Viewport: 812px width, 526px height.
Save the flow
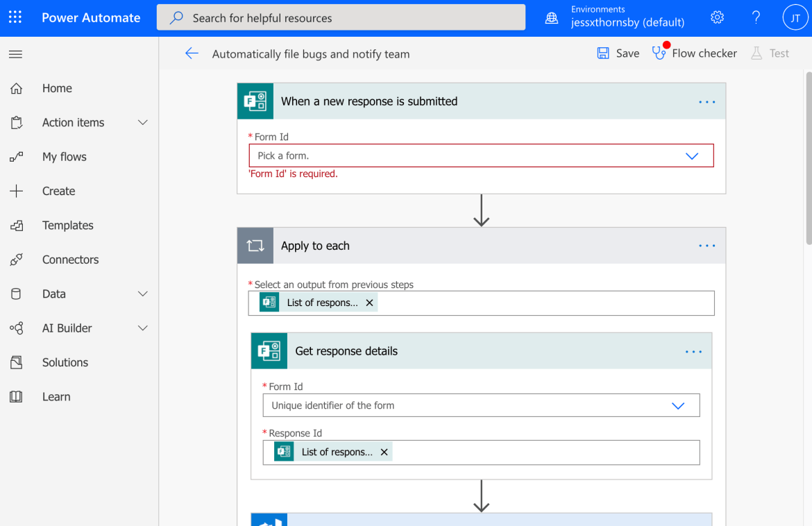(x=618, y=53)
